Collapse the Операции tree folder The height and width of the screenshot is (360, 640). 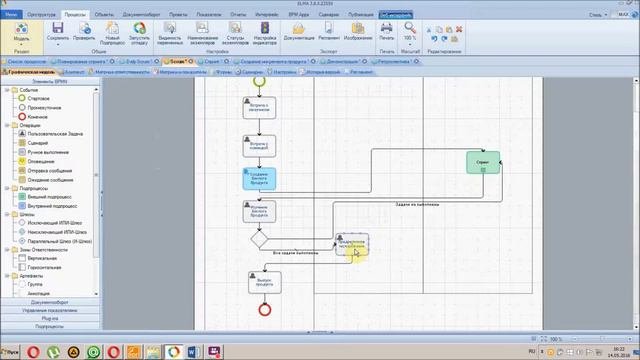click(7, 125)
